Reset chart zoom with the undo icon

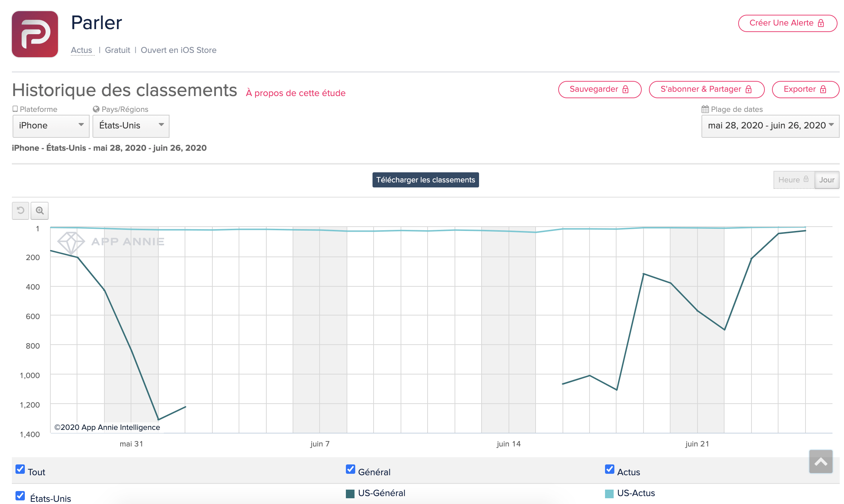pos(21,210)
